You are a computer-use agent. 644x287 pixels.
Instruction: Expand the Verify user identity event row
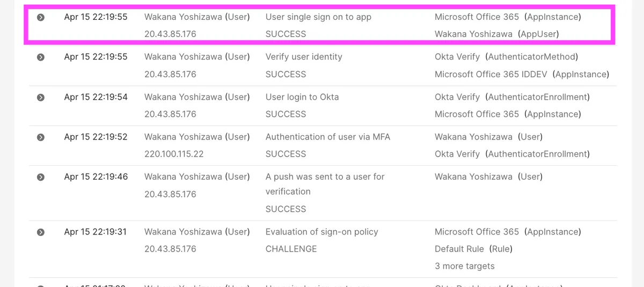(41, 57)
